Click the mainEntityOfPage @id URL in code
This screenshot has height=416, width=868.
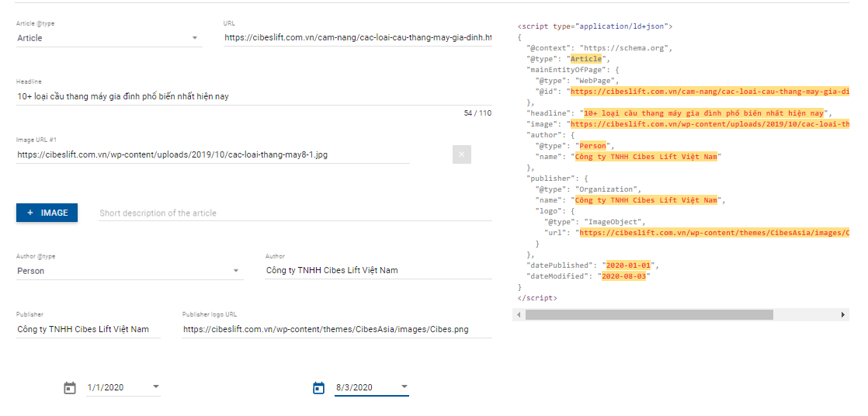(710, 92)
